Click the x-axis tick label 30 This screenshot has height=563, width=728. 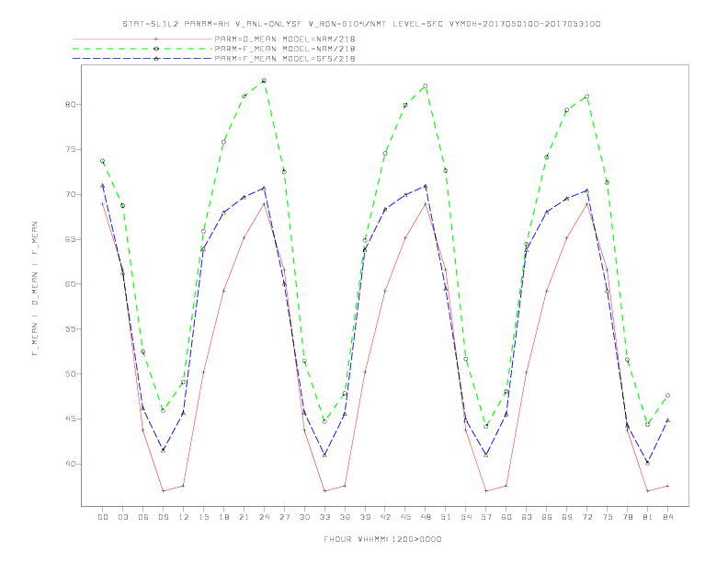pos(304,517)
